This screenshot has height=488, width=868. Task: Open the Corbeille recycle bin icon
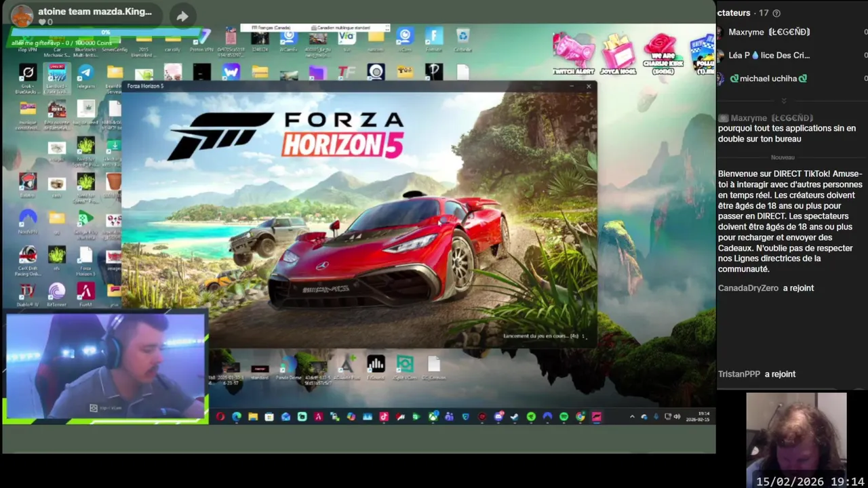pyautogui.click(x=462, y=39)
